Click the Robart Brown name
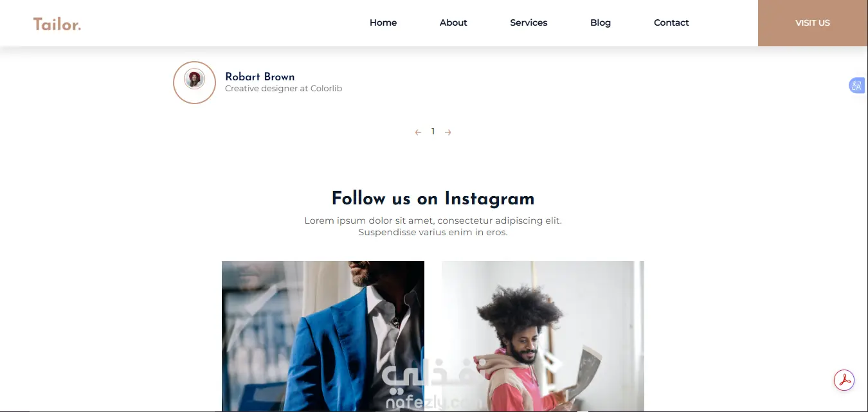Image resolution: width=868 pixels, height=412 pixels. point(260,76)
